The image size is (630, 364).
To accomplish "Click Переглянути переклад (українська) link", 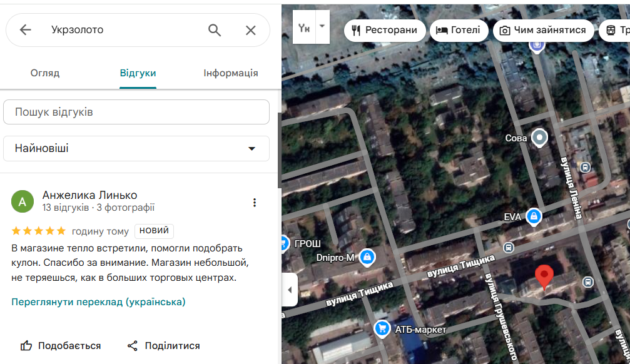I will (98, 302).
